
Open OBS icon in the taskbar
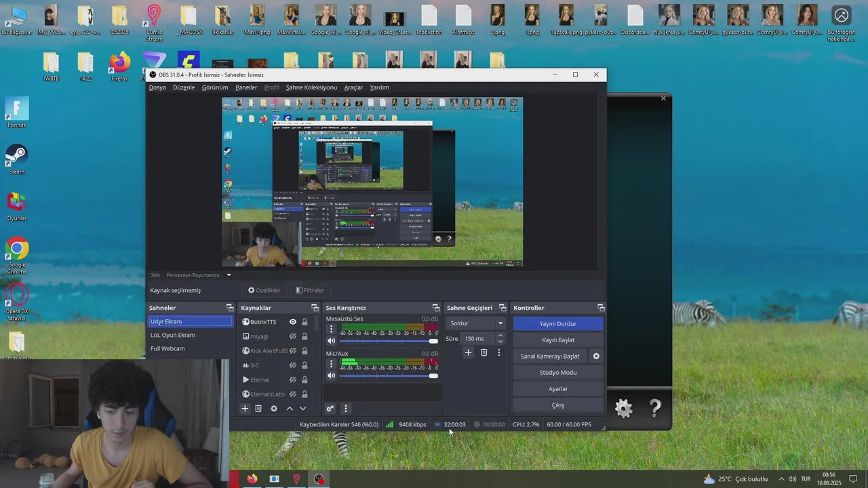click(319, 479)
